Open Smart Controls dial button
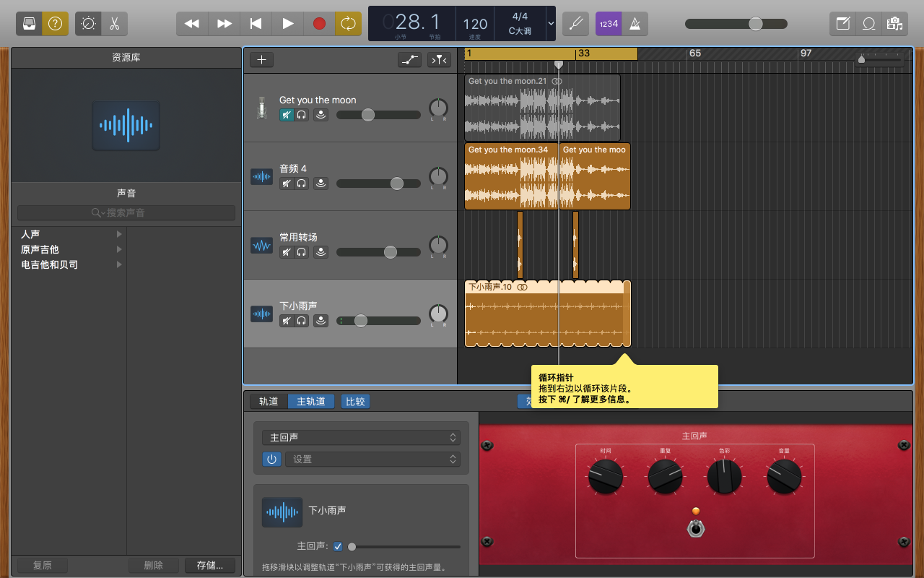The height and width of the screenshot is (578, 924). [x=88, y=24]
